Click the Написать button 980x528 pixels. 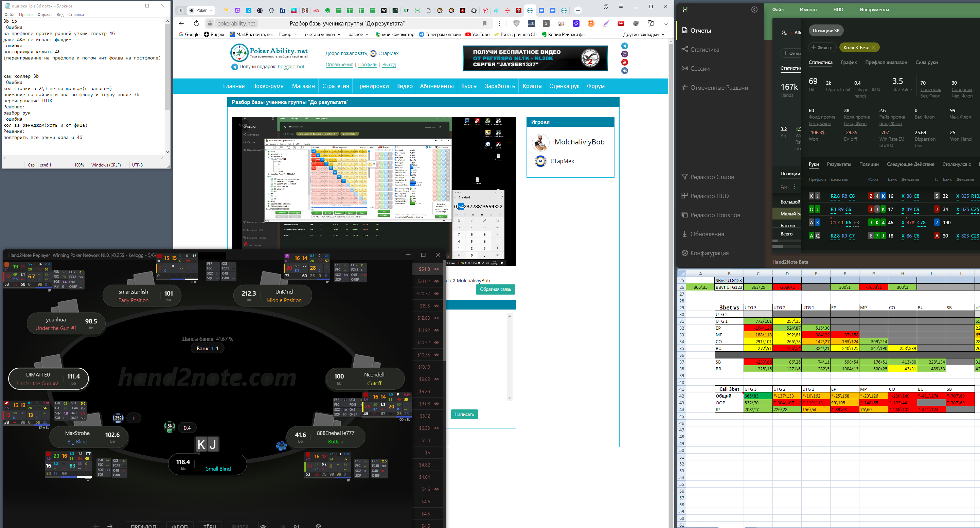click(464, 414)
